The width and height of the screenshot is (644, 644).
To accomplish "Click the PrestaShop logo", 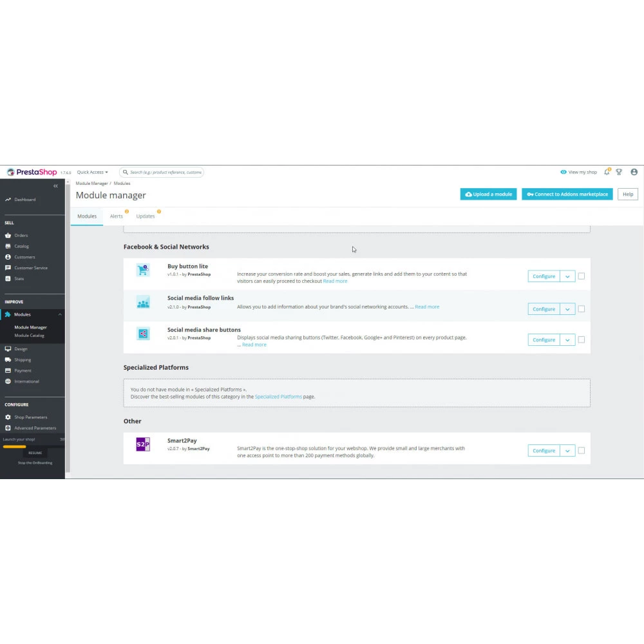I will click(32, 172).
